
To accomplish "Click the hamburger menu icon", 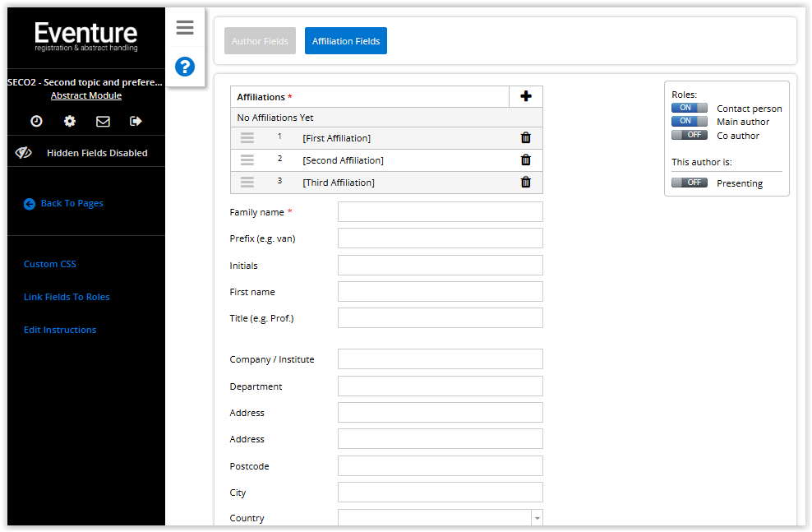I will pos(185,28).
